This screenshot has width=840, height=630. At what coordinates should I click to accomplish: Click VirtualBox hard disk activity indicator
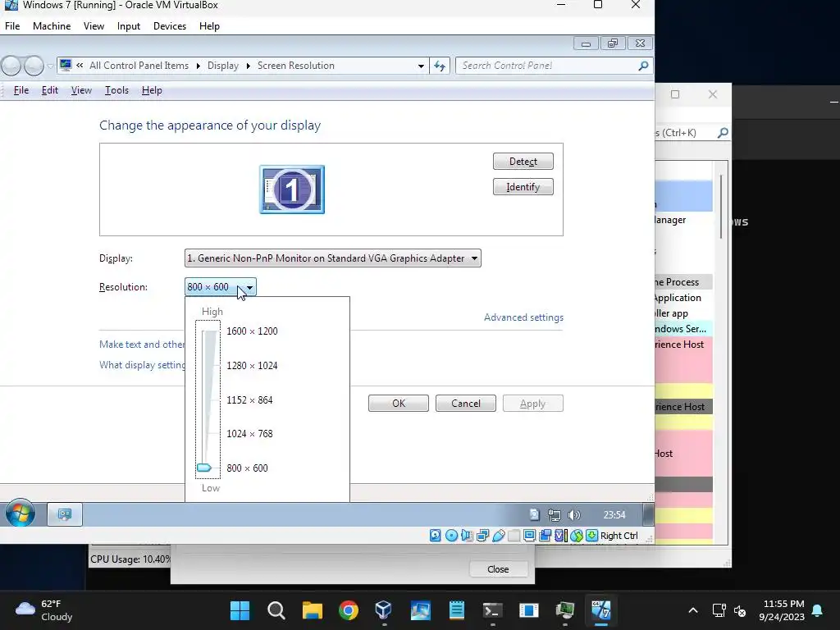point(435,535)
